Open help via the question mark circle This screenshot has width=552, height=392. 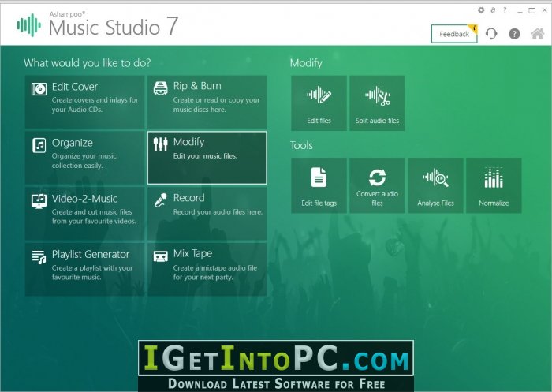[514, 34]
